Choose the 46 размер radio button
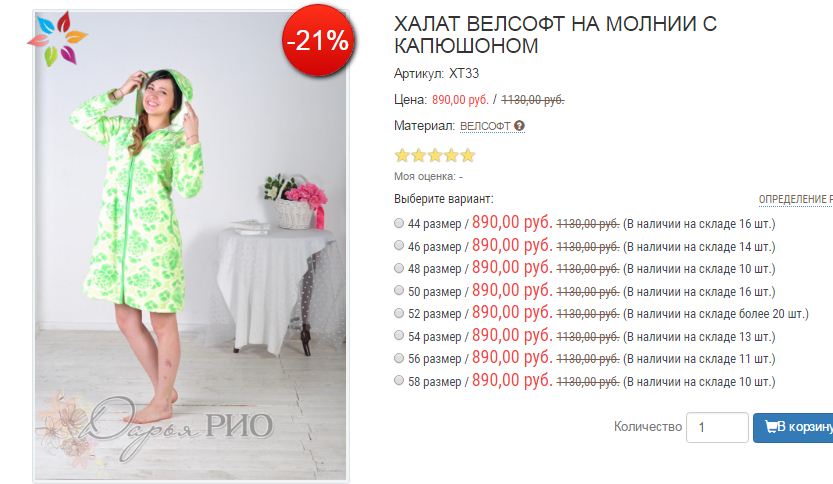The width and height of the screenshot is (833, 484). point(399,245)
